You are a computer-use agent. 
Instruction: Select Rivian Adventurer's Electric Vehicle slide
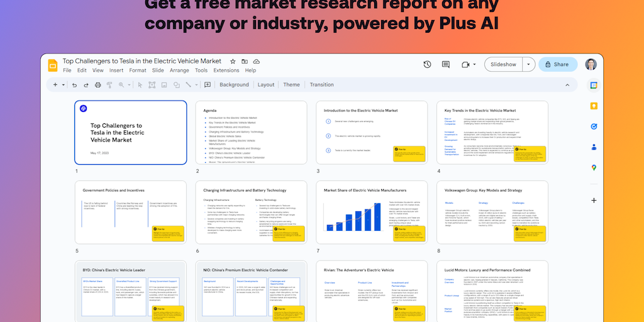click(372, 291)
